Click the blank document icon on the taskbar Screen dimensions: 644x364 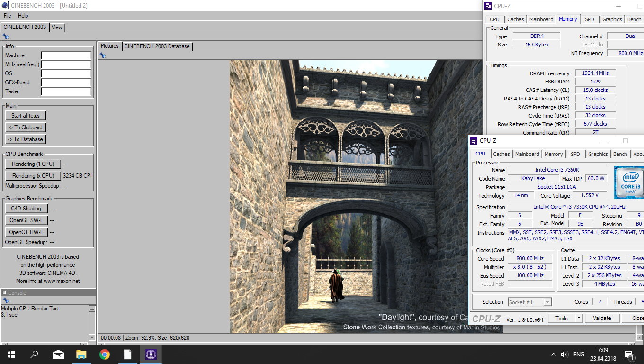pos(127,354)
